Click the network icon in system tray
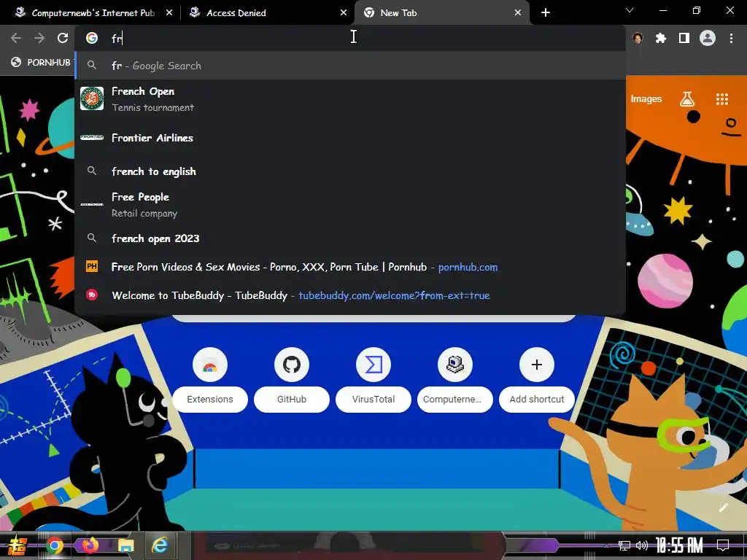Screen dimensions: 747x560 click(624, 545)
